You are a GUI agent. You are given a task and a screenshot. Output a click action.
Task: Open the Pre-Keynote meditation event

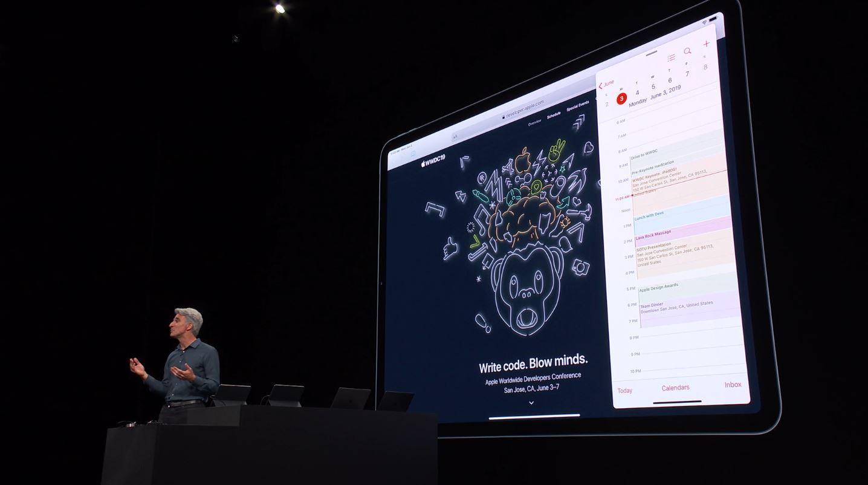[677, 161]
